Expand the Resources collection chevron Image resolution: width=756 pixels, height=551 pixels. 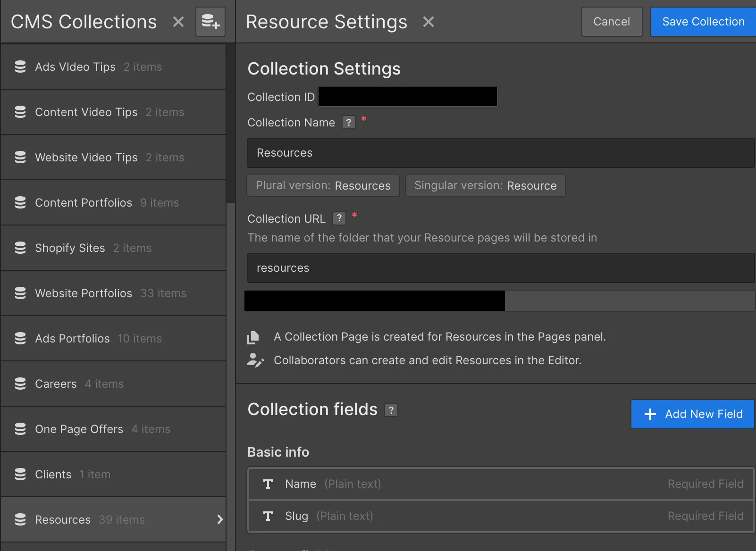(x=219, y=520)
